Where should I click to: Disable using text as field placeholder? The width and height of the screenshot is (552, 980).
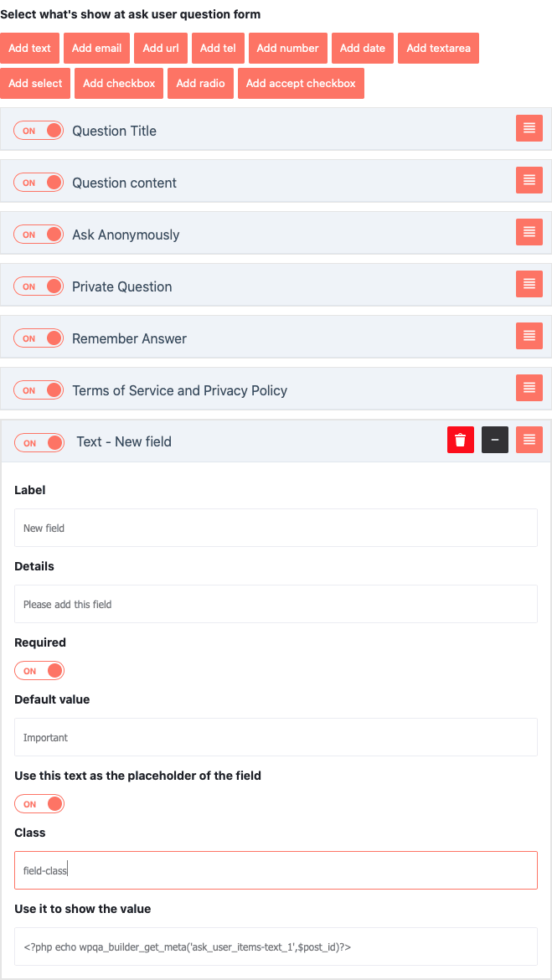point(39,803)
